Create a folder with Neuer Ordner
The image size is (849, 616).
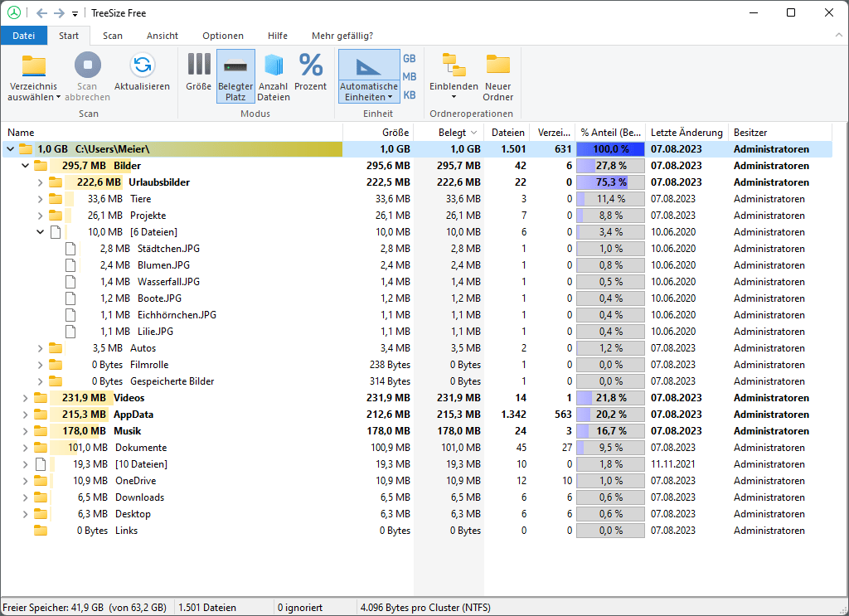[498, 75]
